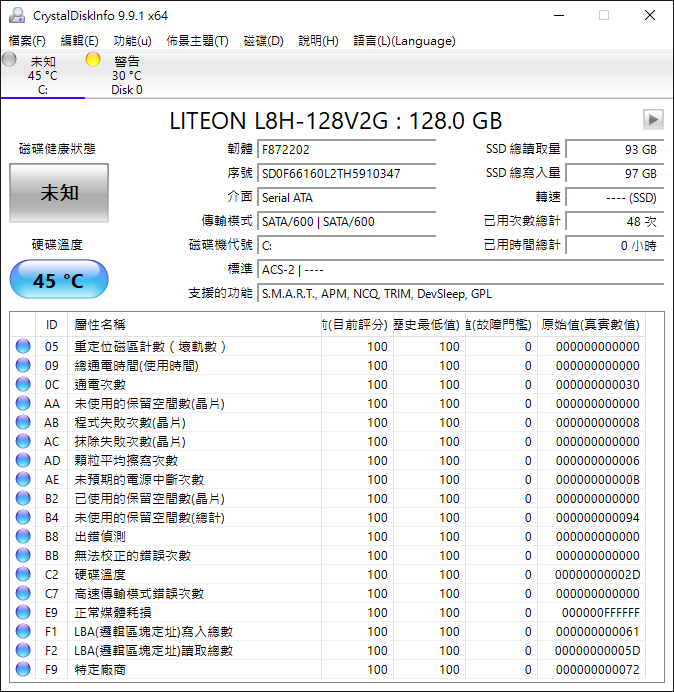The width and height of the screenshot is (674, 692).
Task: Click the blue status orb for attribute 09
Action: [23, 365]
